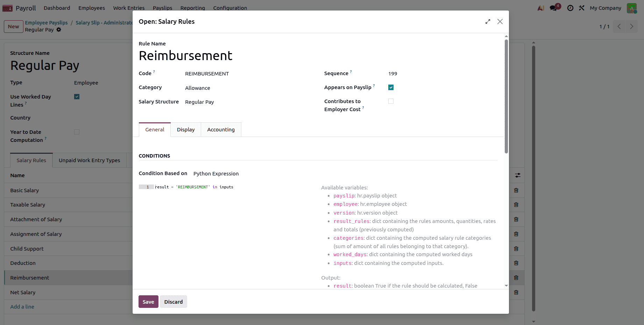Open the Work Entries menu

pos(129,8)
